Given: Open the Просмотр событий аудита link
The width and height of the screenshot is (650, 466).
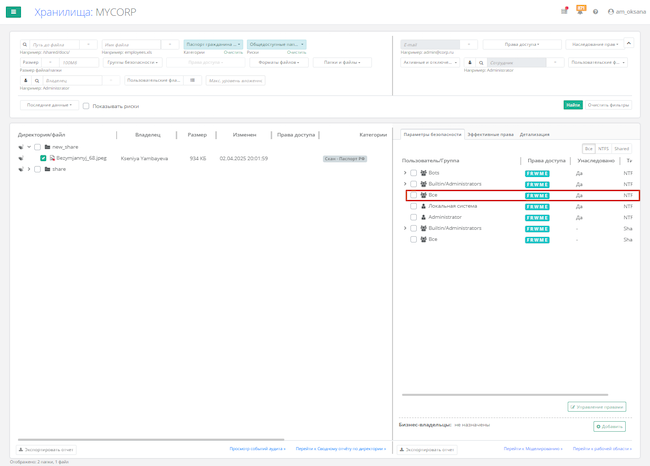Looking at the screenshot, I should pyautogui.click(x=257, y=449).
